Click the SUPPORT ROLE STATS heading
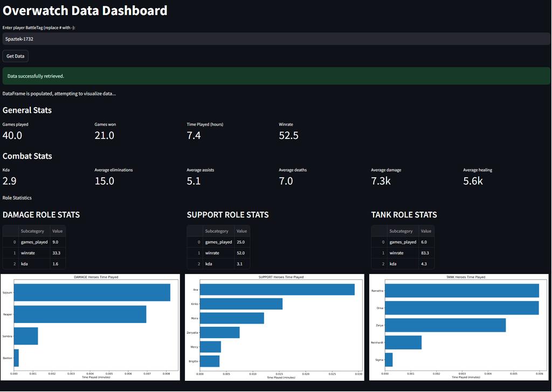 (228, 215)
